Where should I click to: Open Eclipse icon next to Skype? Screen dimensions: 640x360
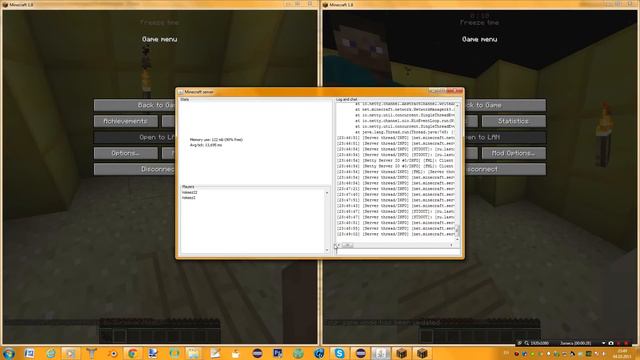pyautogui.click(x=360, y=353)
